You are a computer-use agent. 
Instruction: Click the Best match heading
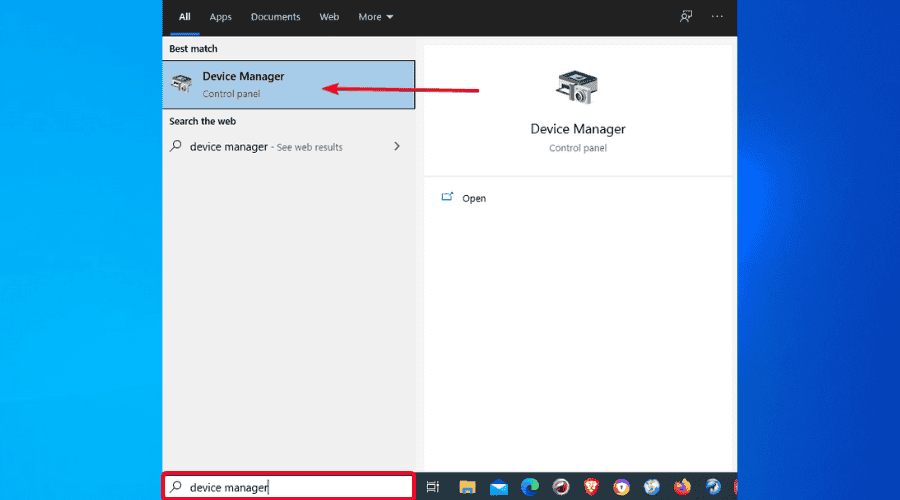(193, 49)
